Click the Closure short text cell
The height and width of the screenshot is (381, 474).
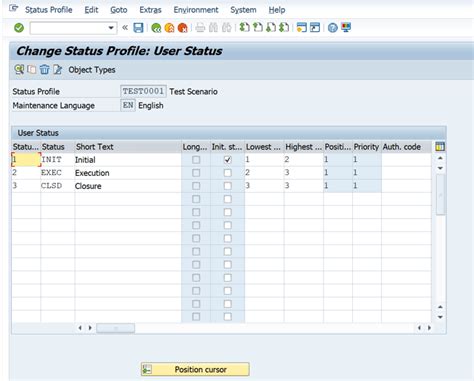[x=128, y=186]
